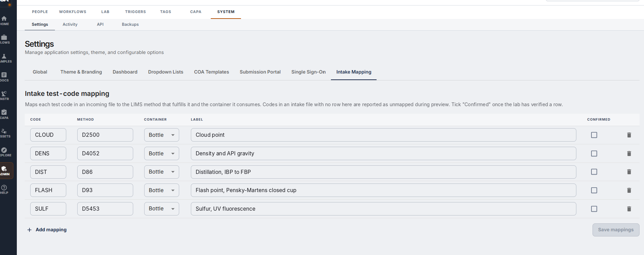This screenshot has width=644, height=255.
Task: Edit the Sulfur, UV fluorescence label
Action: tap(383, 209)
